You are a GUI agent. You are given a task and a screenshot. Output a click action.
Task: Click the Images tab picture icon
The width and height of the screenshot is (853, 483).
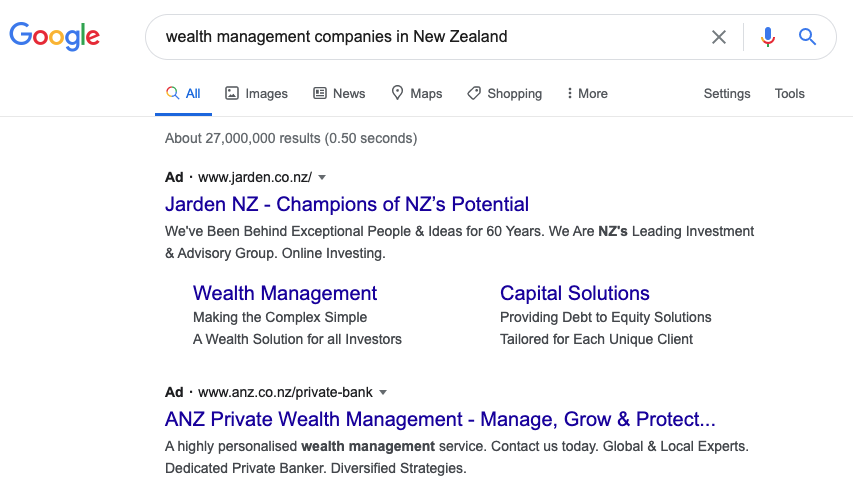pyautogui.click(x=232, y=94)
